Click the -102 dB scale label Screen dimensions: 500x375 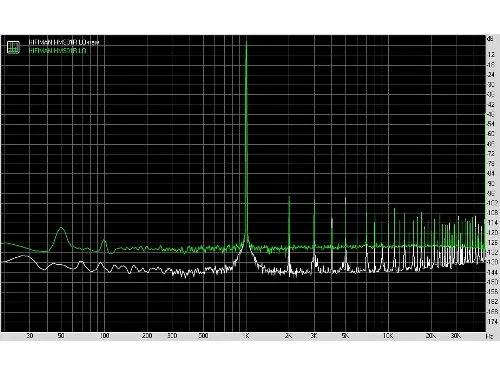click(492, 203)
